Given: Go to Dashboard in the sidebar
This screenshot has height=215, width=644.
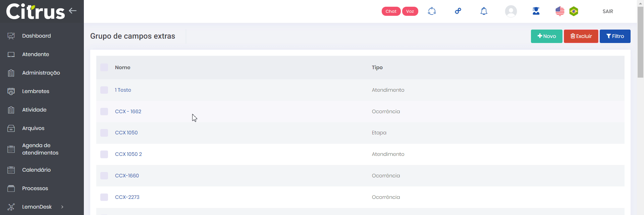Looking at the screenshot, I should 37,36.
